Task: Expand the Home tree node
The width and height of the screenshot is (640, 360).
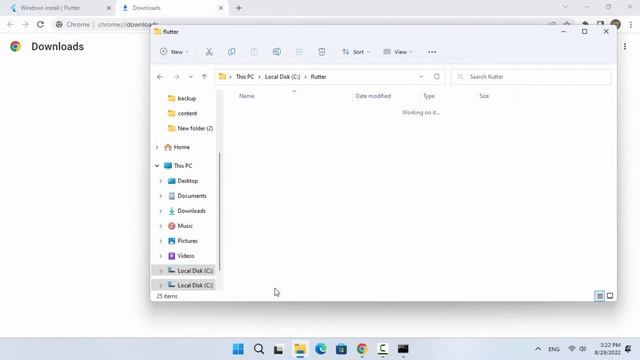Action: click(157, 147)
